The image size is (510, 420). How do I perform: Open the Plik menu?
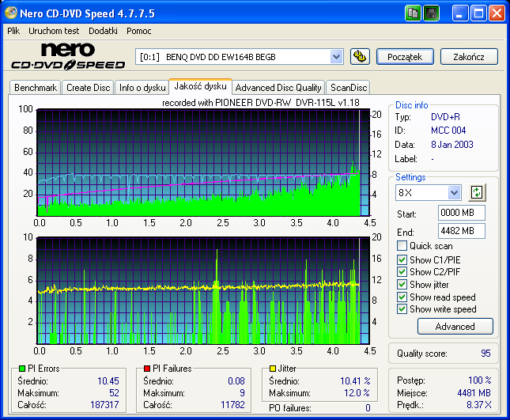(13, 31)
